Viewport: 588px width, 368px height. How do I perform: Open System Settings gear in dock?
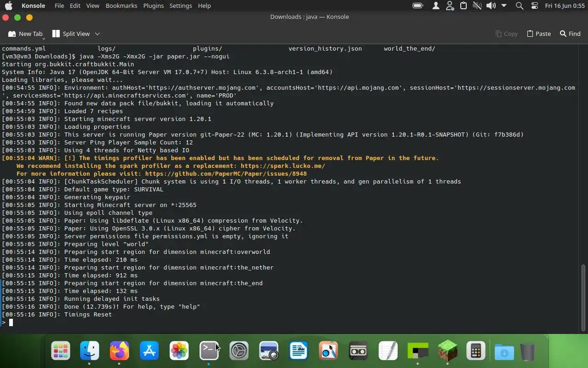click(x=239, y=351)
